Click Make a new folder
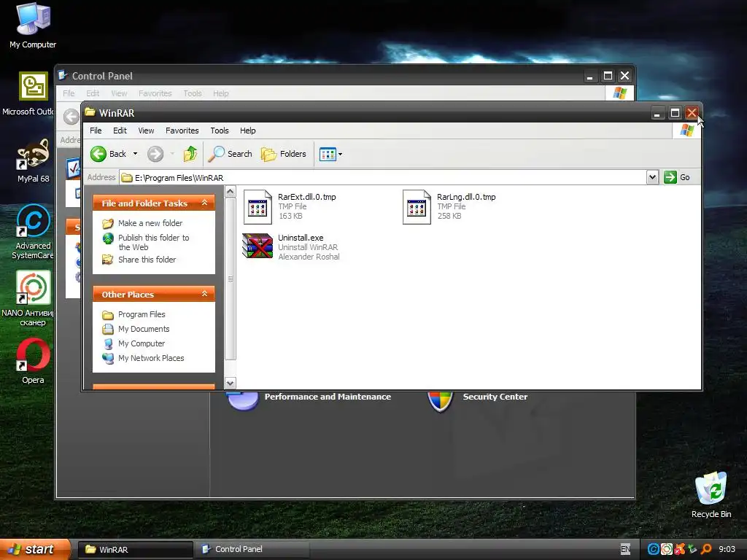 pos(150,223)
